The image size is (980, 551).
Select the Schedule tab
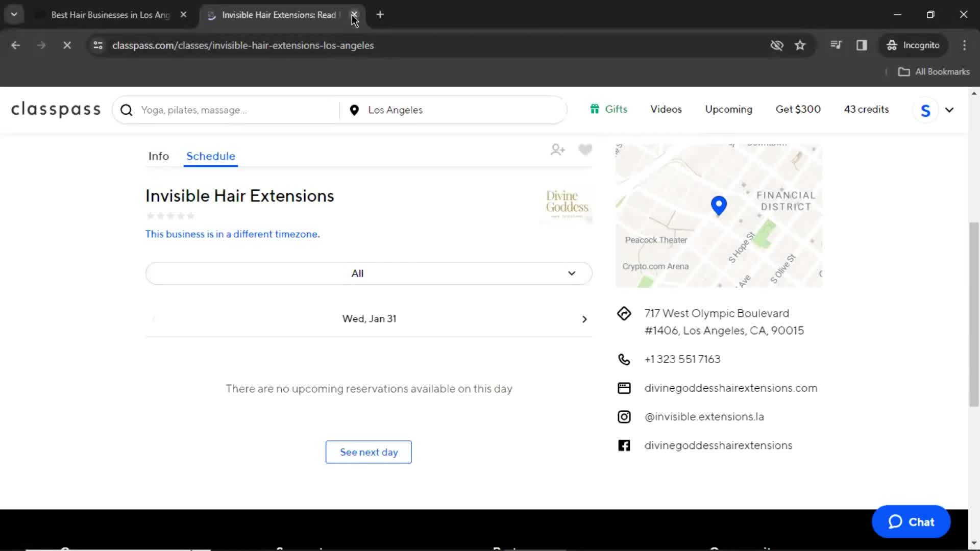211,156
